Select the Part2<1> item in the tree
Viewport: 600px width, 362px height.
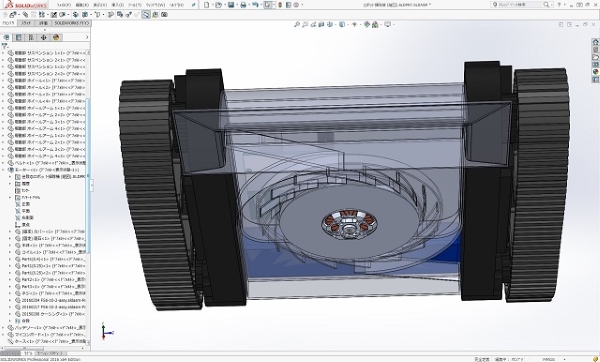point(50,279)
